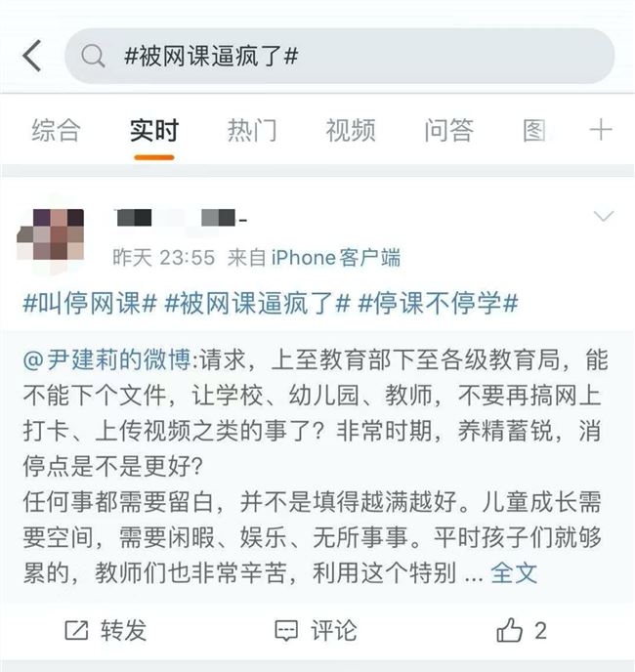Screen dimensions: 635x672
Task: Expand full post via 全文 link
Action: pos(514,572)
